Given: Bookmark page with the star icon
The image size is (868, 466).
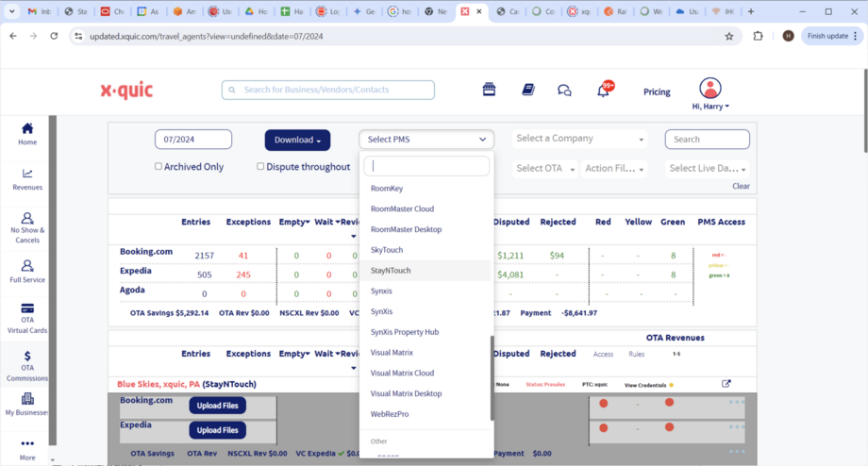Looking at the screenshot, I should point(729,36).
